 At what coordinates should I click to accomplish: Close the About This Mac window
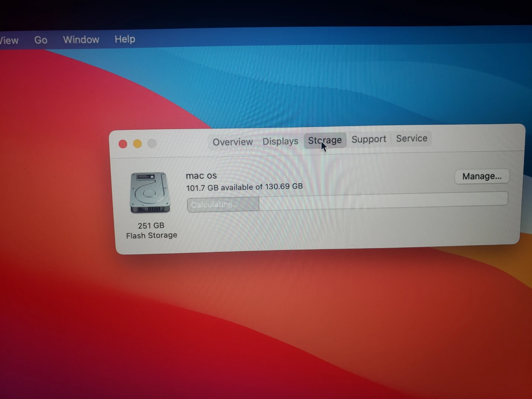click(123, 144)
